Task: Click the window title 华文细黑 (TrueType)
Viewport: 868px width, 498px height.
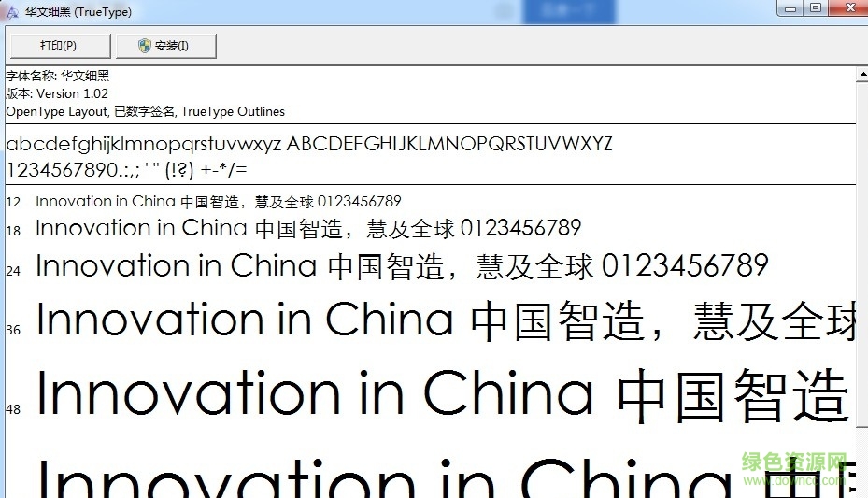Action: (x=78, y=11)
